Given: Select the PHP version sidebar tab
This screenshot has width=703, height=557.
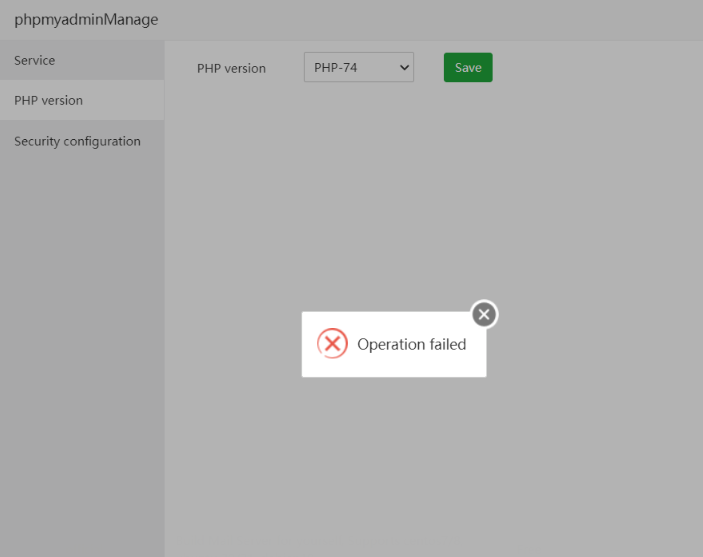Looking at the screenshot, I should [82, 100].
